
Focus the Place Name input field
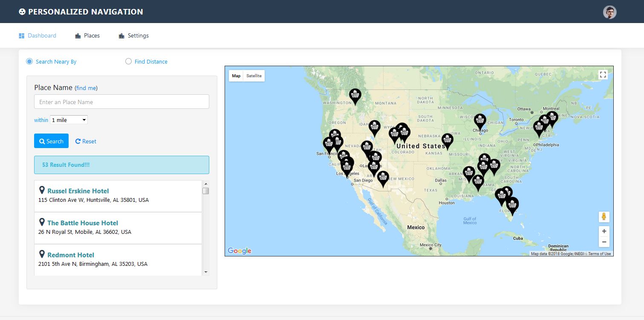click(x=121, y=102)
